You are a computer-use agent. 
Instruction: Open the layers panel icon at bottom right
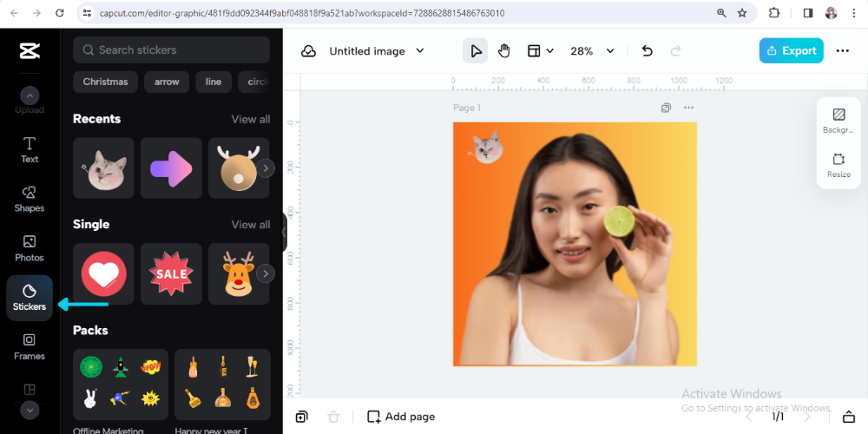[x=849, y=417]
